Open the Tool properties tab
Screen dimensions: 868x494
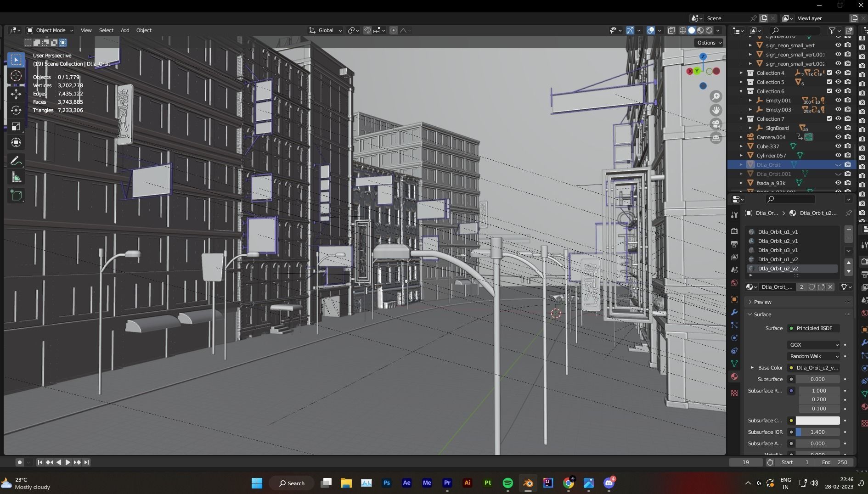734,215
